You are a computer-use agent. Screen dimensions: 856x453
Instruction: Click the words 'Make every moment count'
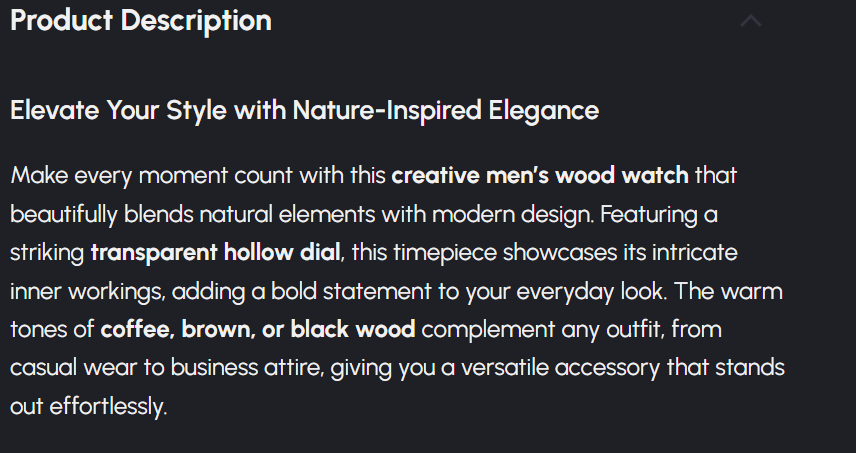pyautogui.click(x=139, y=175)
